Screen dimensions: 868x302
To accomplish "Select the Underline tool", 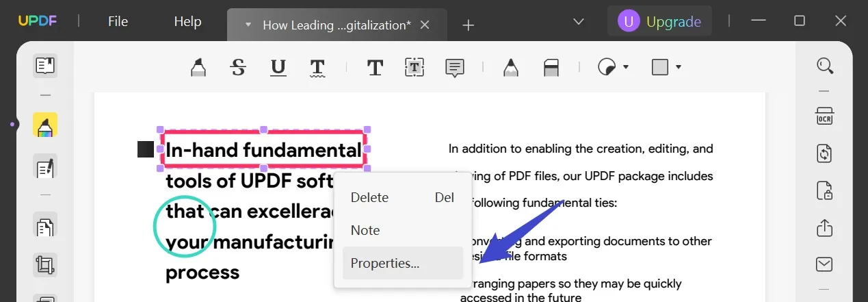I will [278, 67].
